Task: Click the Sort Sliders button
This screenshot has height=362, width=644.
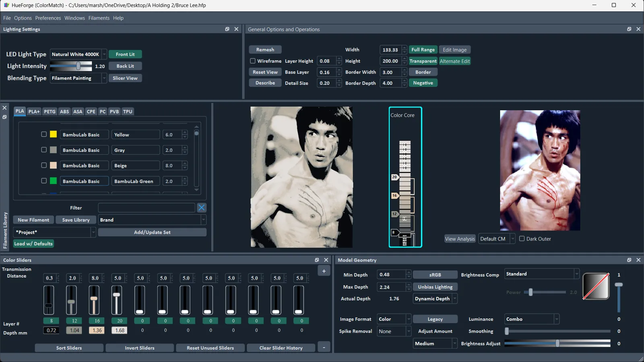Action: click(x=69, y=348)
